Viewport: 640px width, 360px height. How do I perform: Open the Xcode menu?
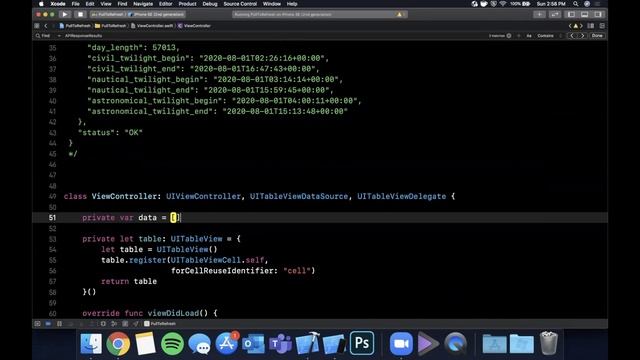[x=58, y=4]
